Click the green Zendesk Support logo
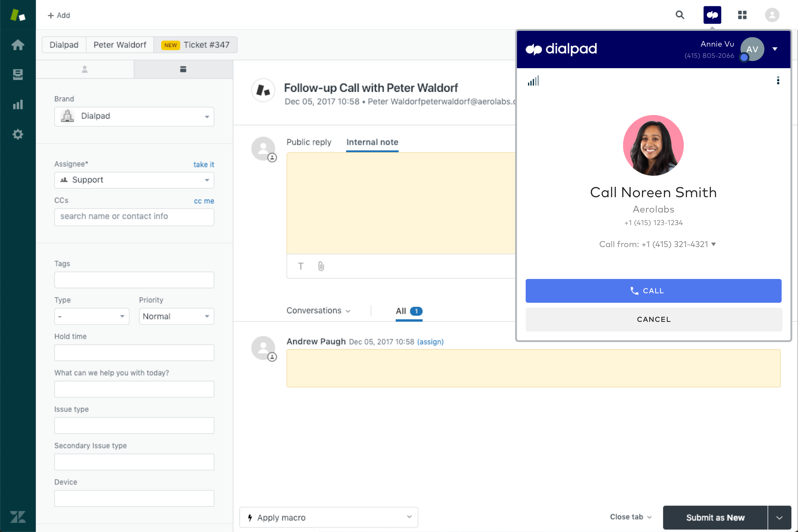Image resolution: width=798 pixels, height=532 pixels. (18, 15)
